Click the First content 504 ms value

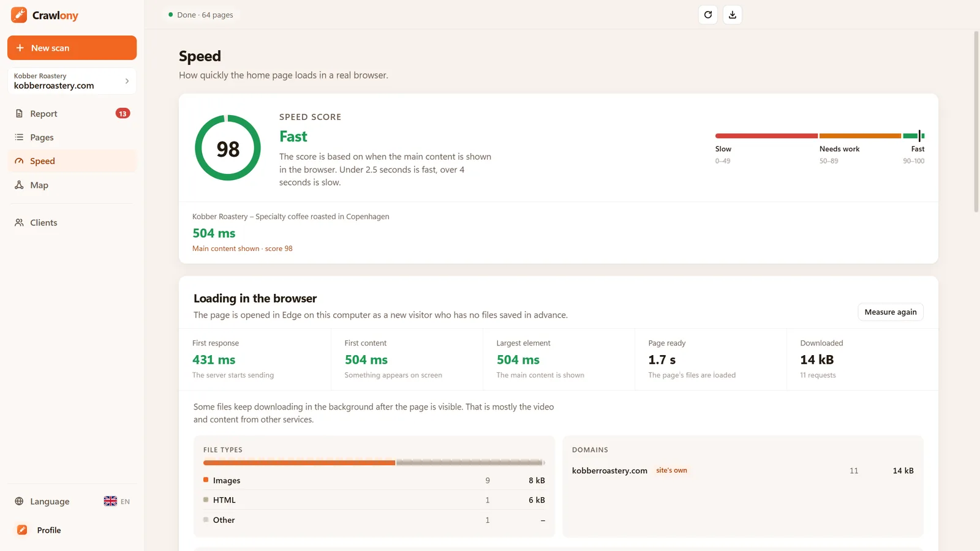[x=366, y=360]
